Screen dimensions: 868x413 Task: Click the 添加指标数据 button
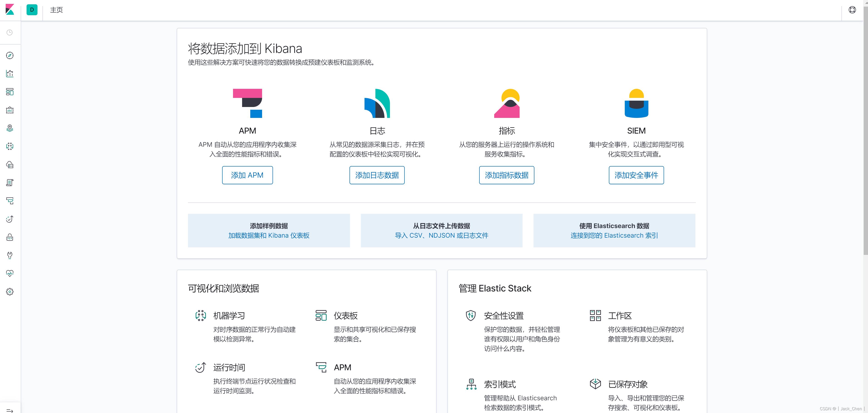coord(507,175)
